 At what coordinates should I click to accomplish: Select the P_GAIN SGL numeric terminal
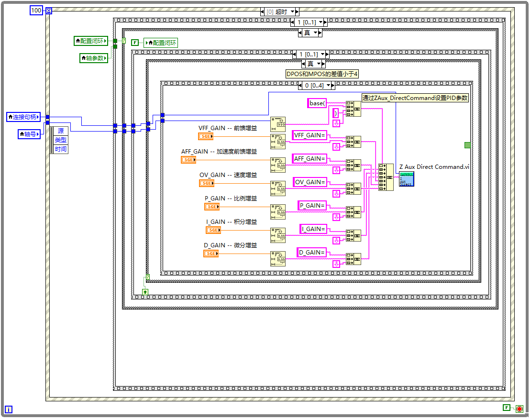212,207
